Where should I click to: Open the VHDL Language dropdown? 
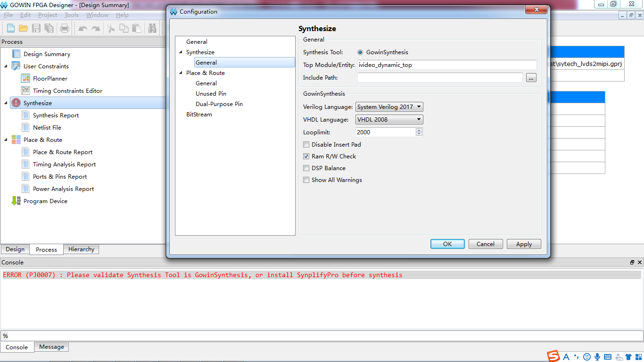[389, 120]
